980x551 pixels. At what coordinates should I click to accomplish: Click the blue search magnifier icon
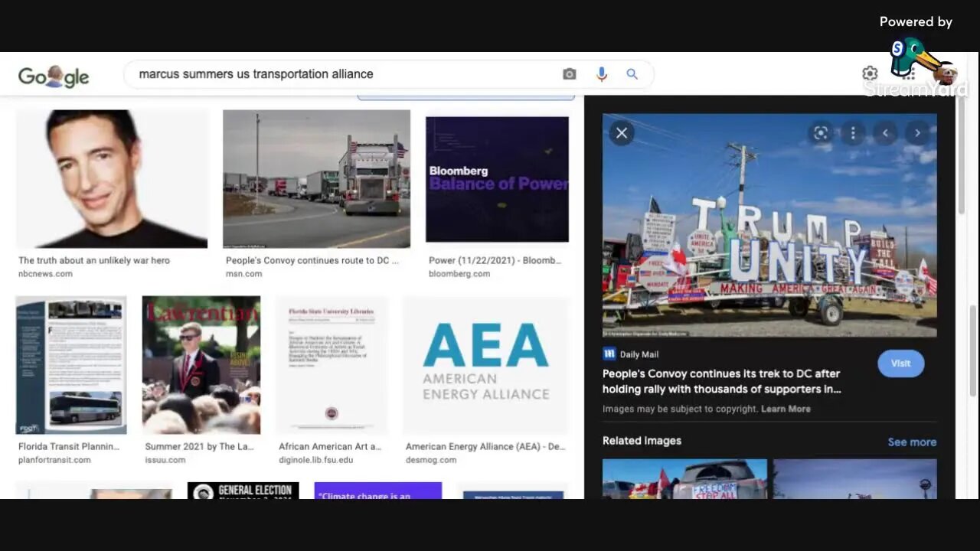632,74
